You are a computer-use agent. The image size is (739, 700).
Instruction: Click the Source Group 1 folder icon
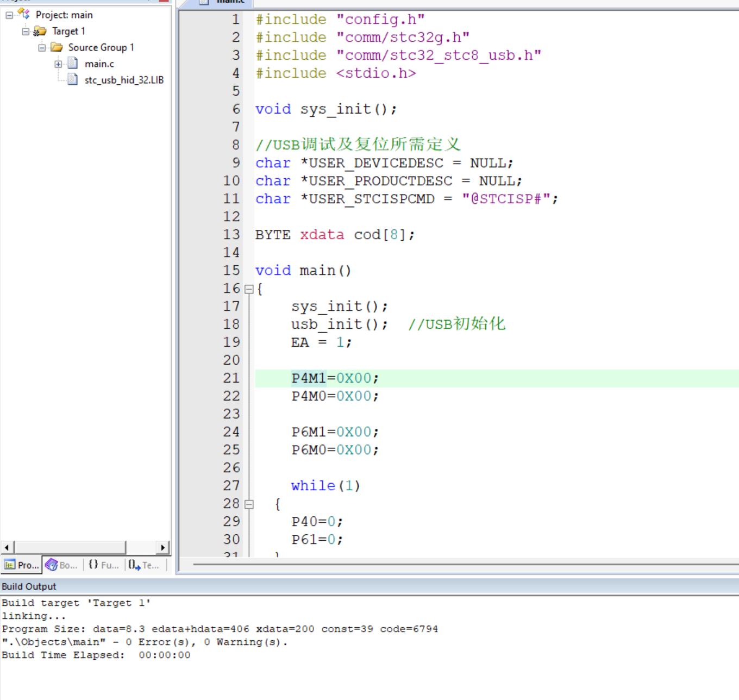click(57, 47)
